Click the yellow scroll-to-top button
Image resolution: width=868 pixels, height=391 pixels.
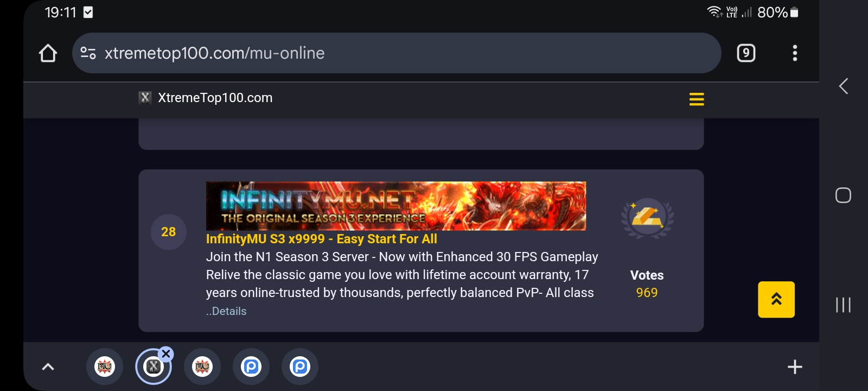tap(776, 299)
